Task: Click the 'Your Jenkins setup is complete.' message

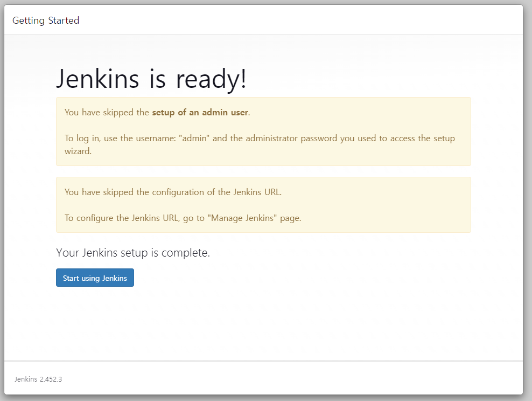Action: (x=133, y=253)
